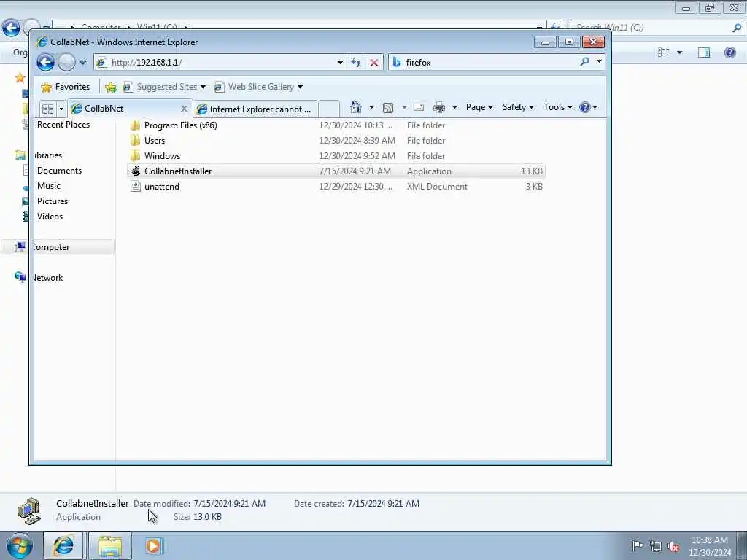Click the refresh page icon

pos(356,63)
